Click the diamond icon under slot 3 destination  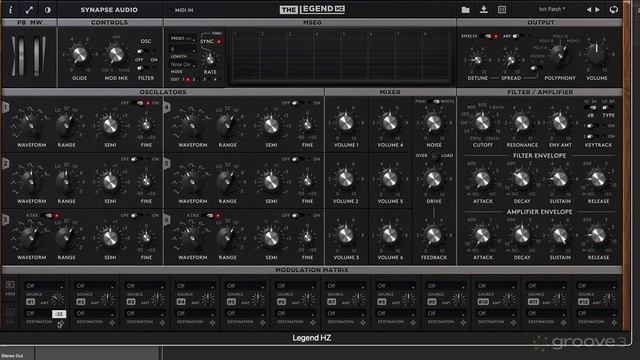click(x=162, y=323)
